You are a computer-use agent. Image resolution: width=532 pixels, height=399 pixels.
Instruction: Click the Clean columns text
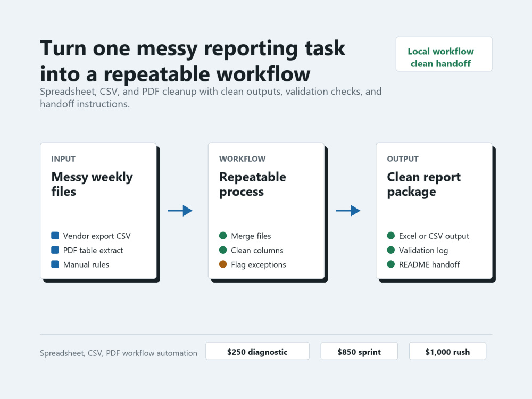tap(257, 251)
